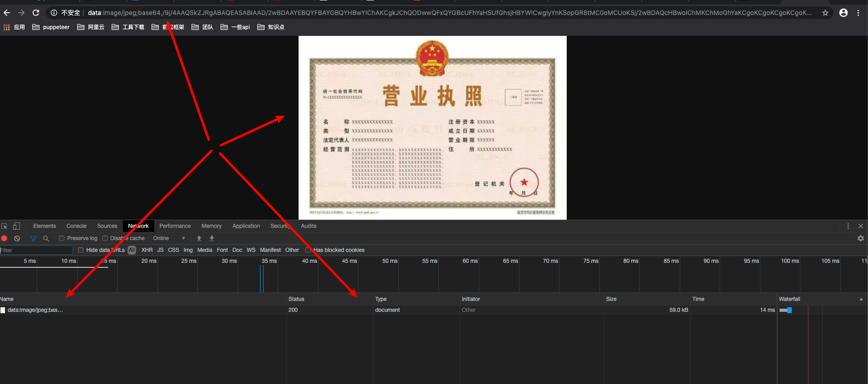
Task: Open the puppeteer bookmark folder
Action: pyautogui.click(x=51, y=27)
